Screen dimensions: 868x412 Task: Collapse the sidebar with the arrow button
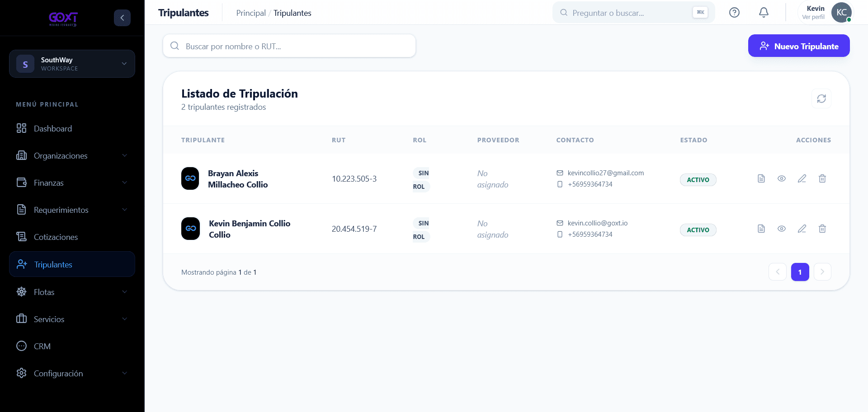click(x=122, y=18)
